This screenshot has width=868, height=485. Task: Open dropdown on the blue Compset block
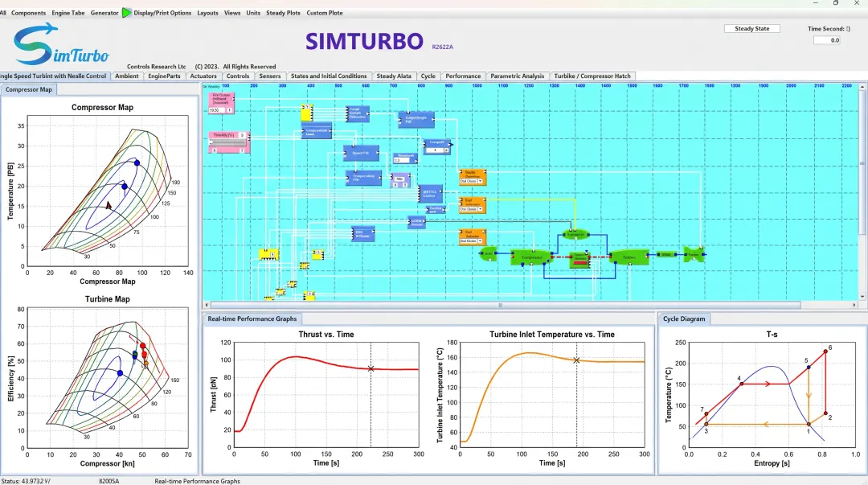click(446, 150)
